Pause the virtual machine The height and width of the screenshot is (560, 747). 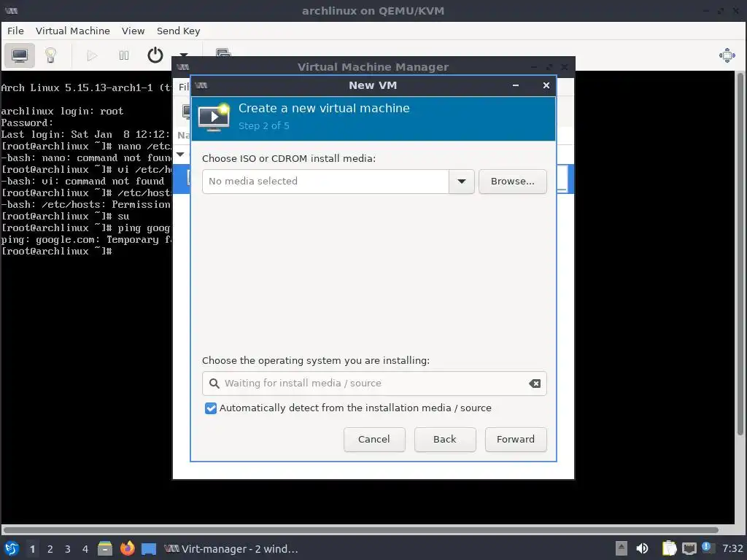click(124, 55)
